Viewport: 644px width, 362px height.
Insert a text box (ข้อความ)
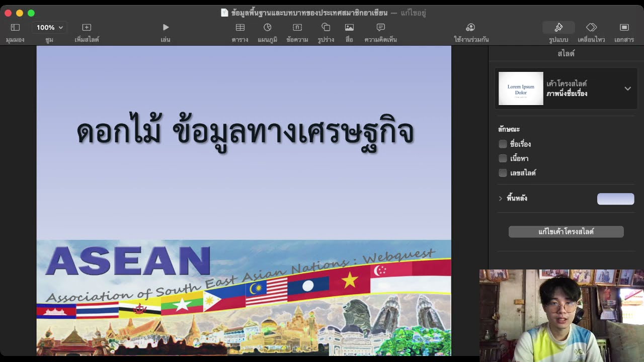tap(297, 28)
